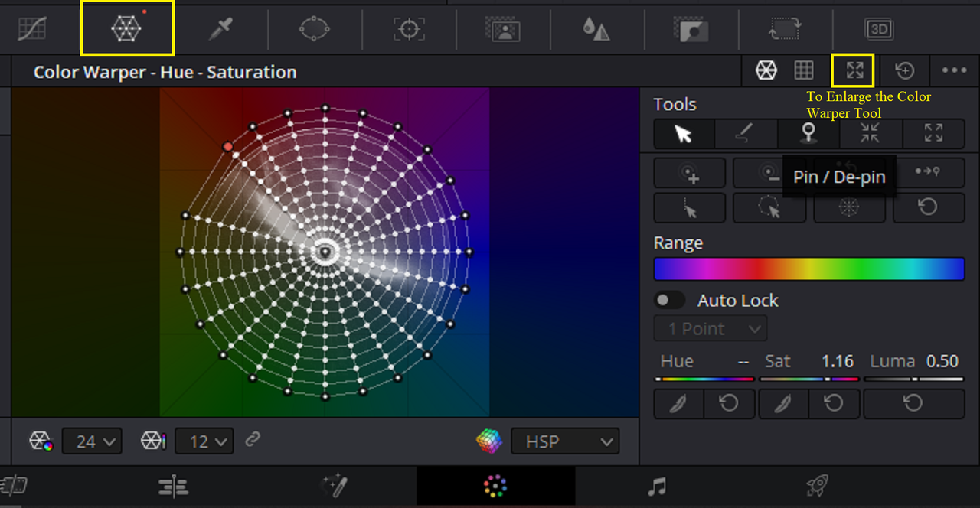Image resolution: width=980 pixels, height=508 pixels.
Task: Open the Qualifier eyedropper palette
Action: click(221, 29)
